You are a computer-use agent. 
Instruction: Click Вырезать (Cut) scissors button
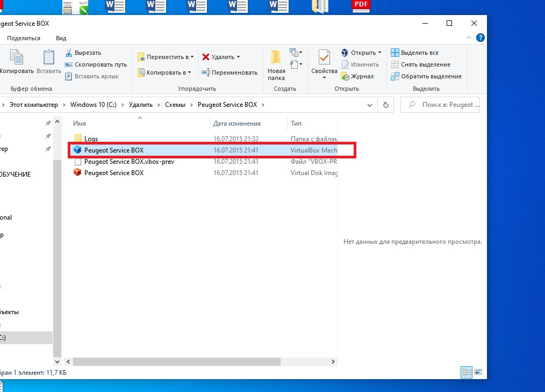[x=83, y=53]
